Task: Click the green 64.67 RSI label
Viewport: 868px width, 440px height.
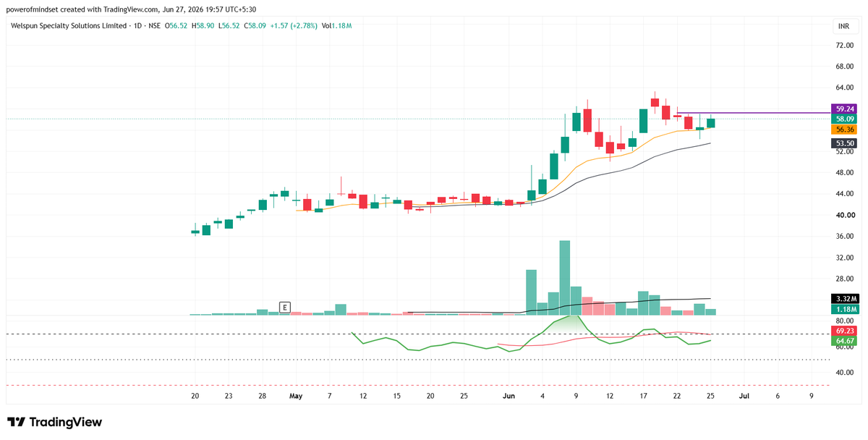Action: point(845,341)
